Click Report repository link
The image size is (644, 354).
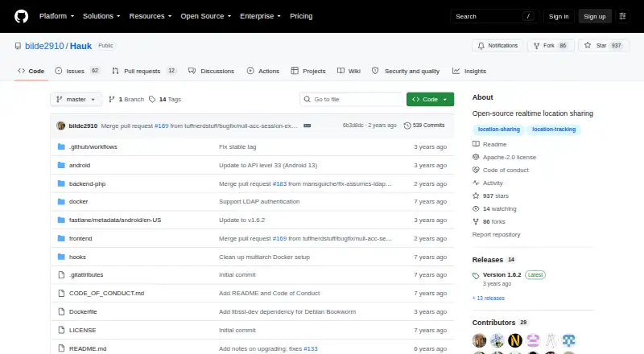[496, 234]
